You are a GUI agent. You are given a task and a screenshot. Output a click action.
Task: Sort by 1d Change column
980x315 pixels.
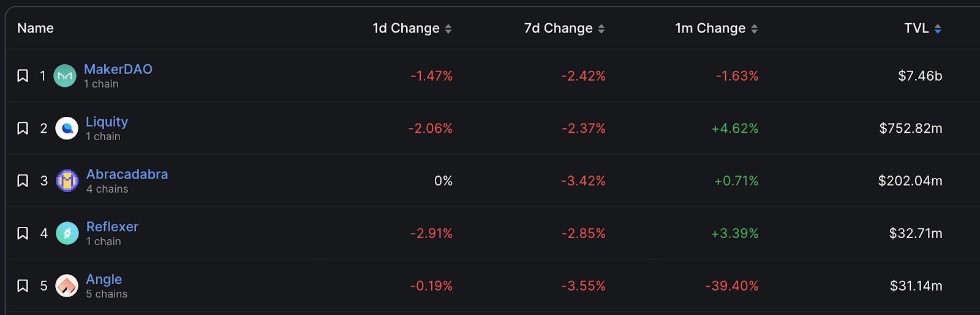pyautogui.click(x=412, y=29)
